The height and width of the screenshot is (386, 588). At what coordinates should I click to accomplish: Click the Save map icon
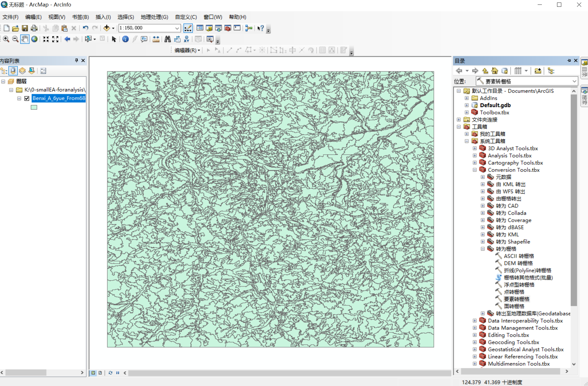tap(25, 28)
